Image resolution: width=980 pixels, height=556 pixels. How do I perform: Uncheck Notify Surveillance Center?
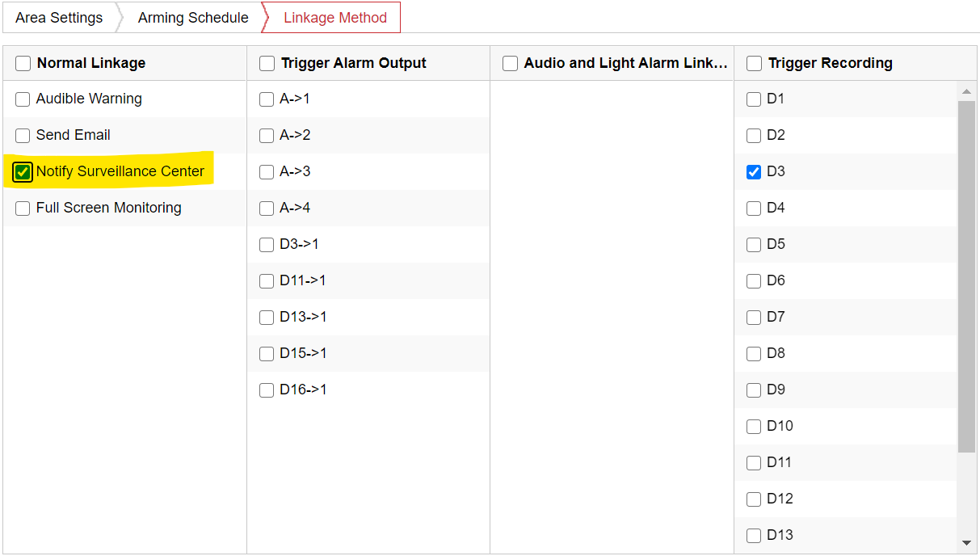coord(23,172)
